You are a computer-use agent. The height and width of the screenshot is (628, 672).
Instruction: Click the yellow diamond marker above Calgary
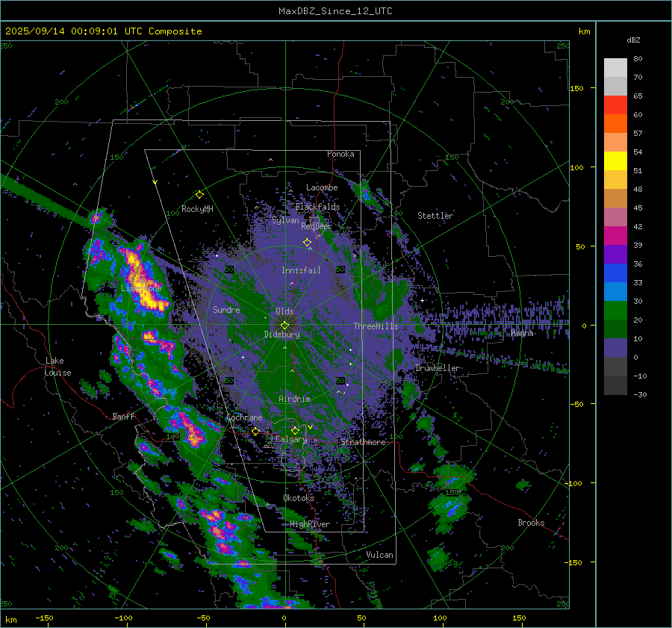(295, 430)
